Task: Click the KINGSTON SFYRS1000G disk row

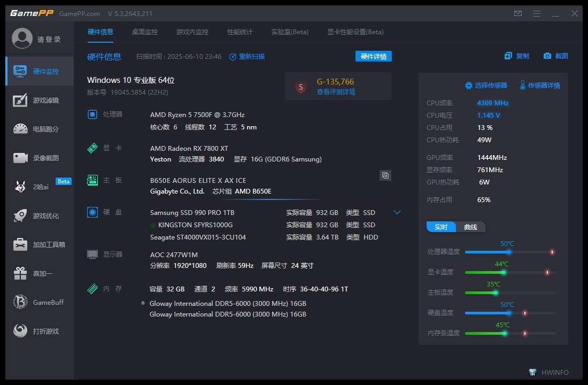Action: coord(264,225)
